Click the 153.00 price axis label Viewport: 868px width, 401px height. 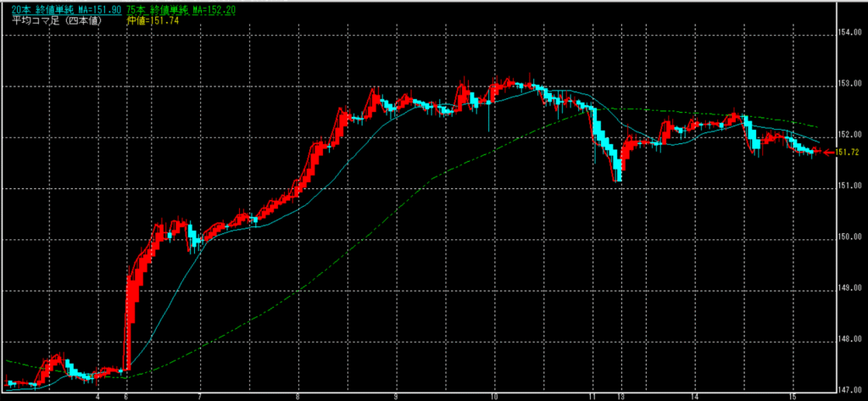pos(849,84)
